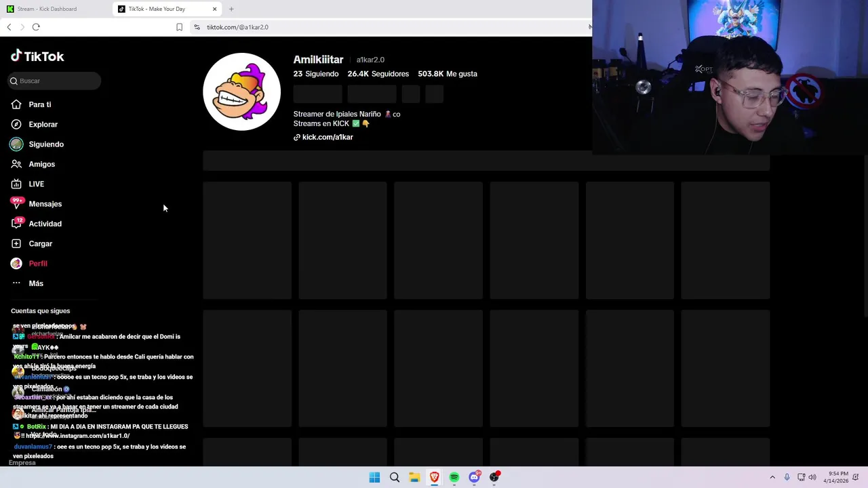868x488 pixels.
Task: Reload the page with refresh button
Action: click(36, 27)
